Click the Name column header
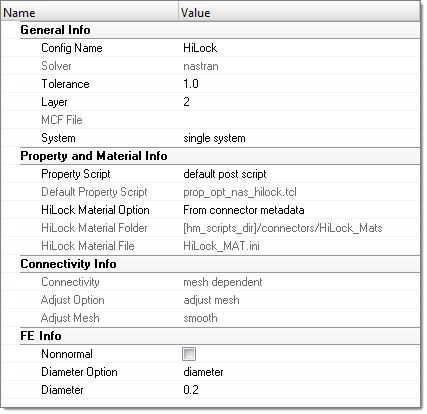427x414 pixels. point(89,13)
